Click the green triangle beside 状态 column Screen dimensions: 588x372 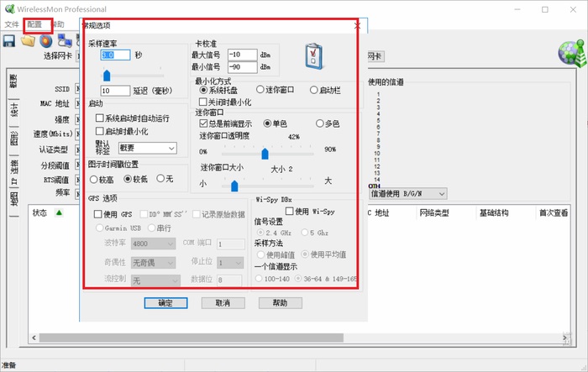[x=59, y=212]
